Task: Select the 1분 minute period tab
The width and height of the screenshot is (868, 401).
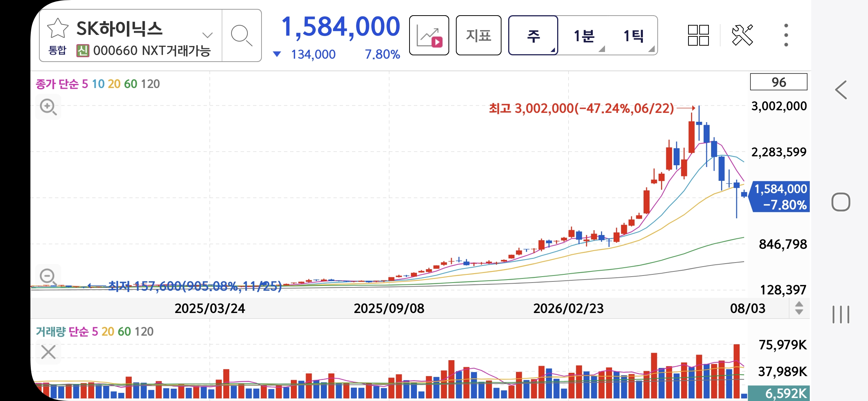Action: click(x=584, y=36)
